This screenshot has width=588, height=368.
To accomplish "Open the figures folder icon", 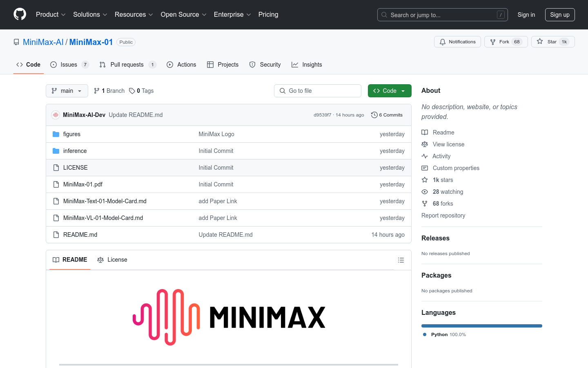I will (56, 134).
